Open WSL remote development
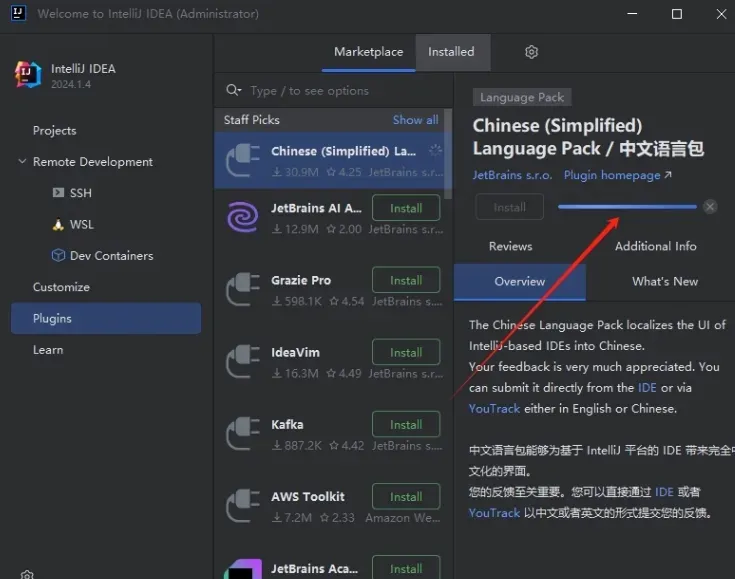Viewport: 735px width, 579px height. [82, 225]
